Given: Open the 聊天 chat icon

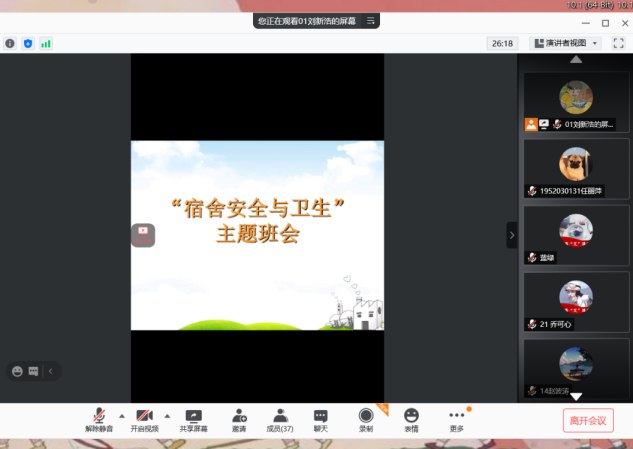Looking at the screenshot, I should coord(320,418).
